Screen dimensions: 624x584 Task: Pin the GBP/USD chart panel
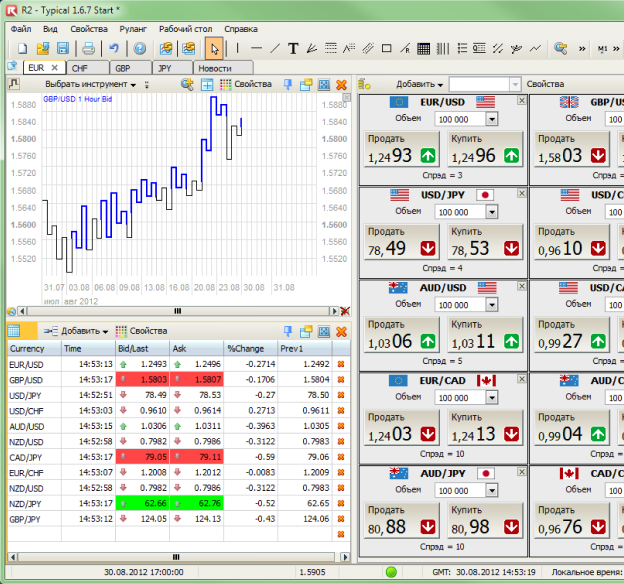click(x=288, y=84)
